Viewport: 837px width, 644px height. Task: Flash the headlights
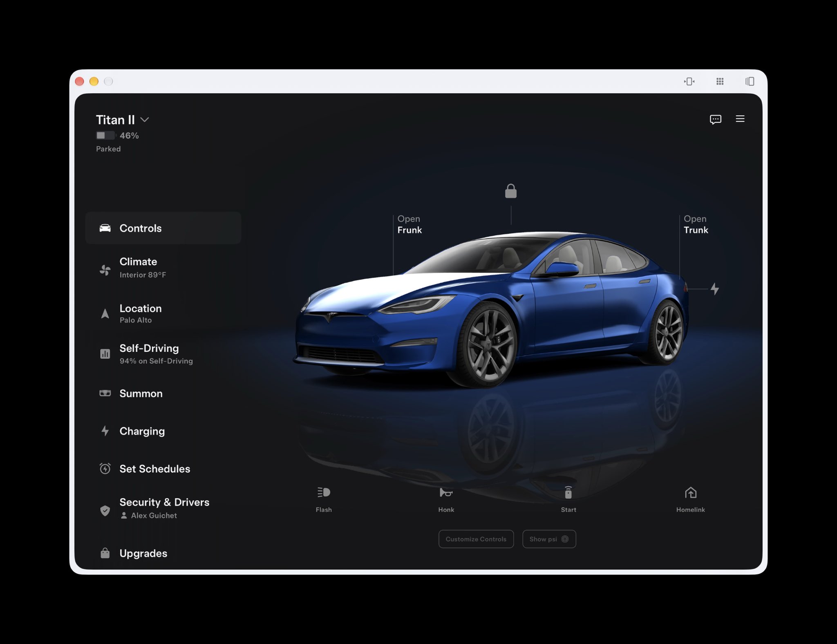(324, 499)
